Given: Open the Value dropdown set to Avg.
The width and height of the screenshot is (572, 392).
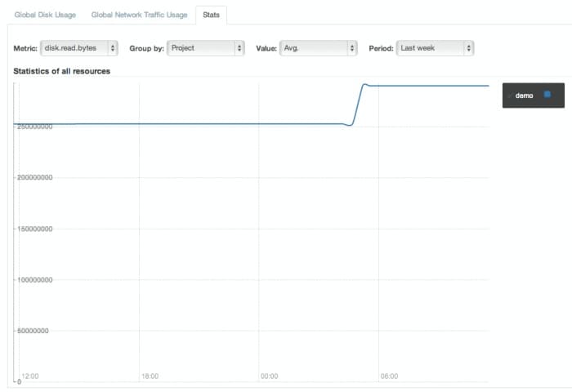Looking at the screenshot, I should (x=319, y=48).
